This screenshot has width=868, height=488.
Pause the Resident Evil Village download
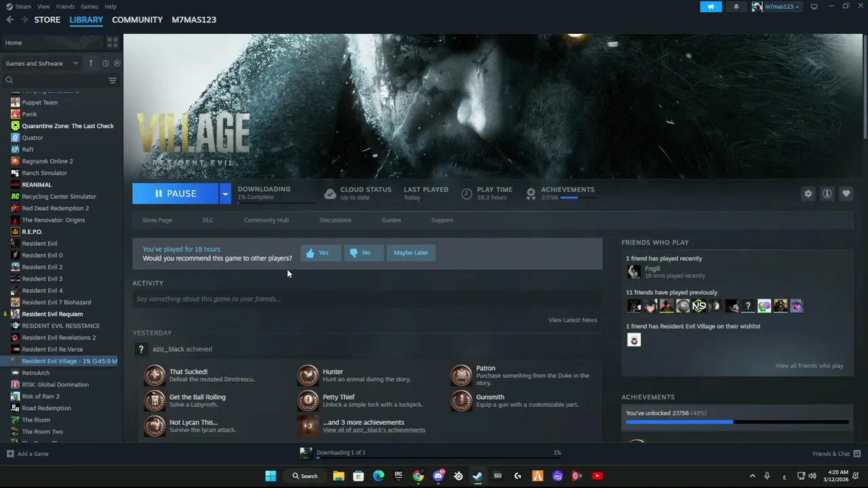coord(175,194)
